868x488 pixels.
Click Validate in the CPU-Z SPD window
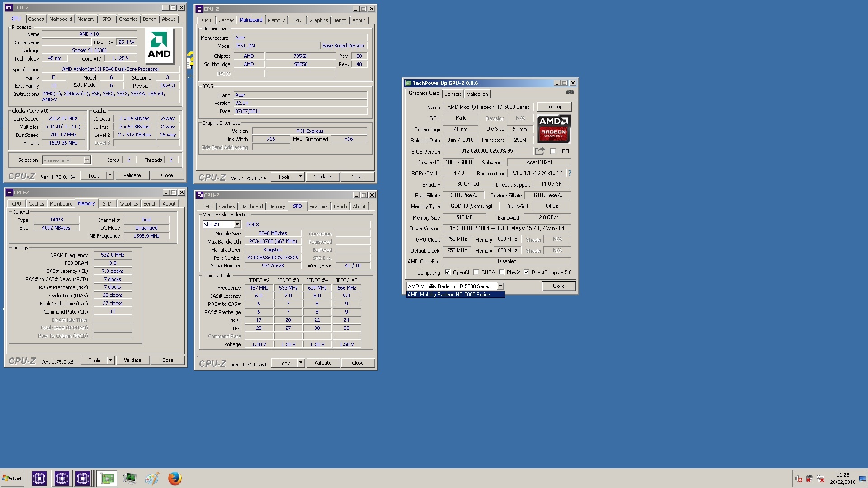point(323,363)
